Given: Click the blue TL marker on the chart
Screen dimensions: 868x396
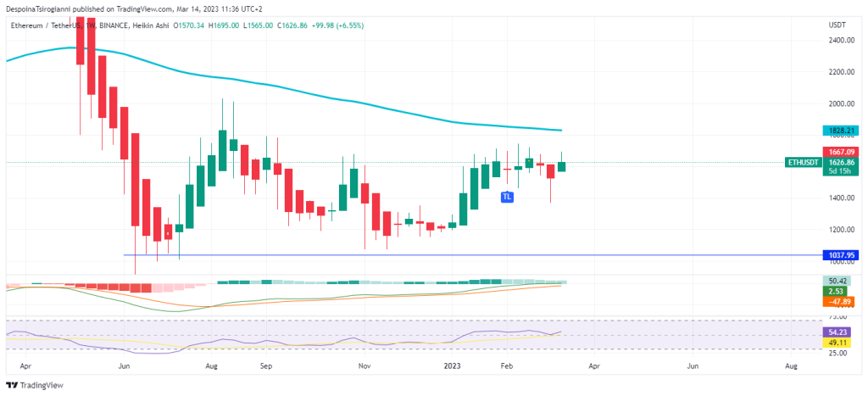Looking at the screenshot, I should tap(507, 197).
